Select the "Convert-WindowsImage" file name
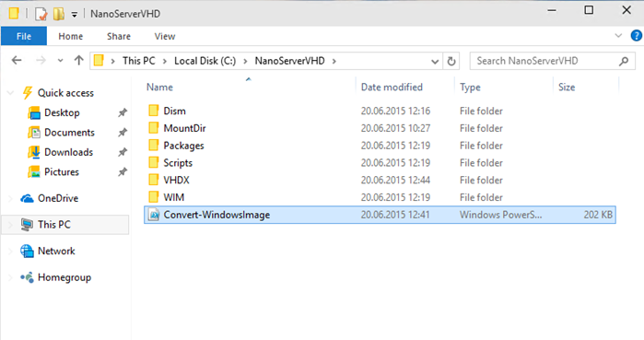Screen dimensions: 644x340 217,215
